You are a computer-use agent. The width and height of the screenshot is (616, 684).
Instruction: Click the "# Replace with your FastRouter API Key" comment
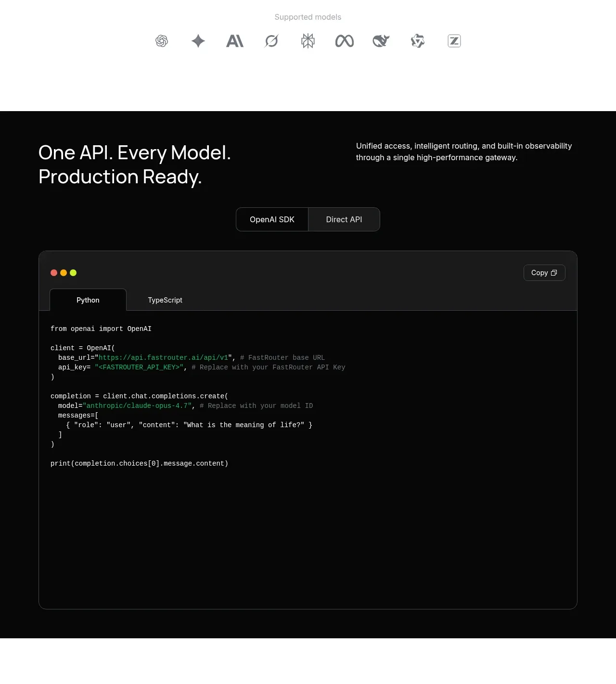point(269,367)
